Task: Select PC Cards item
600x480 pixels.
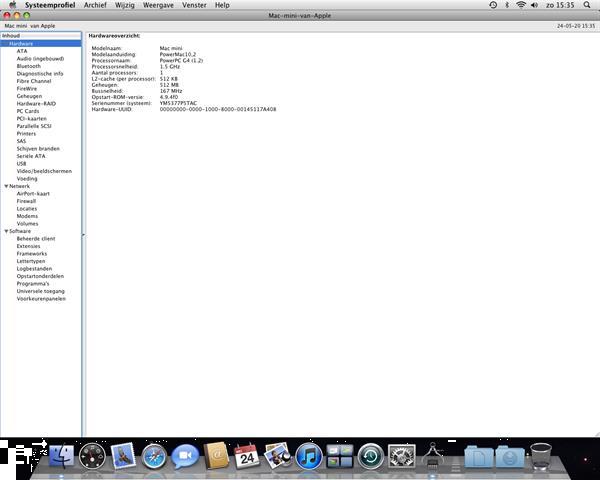Action: click(x=28, y=111)
